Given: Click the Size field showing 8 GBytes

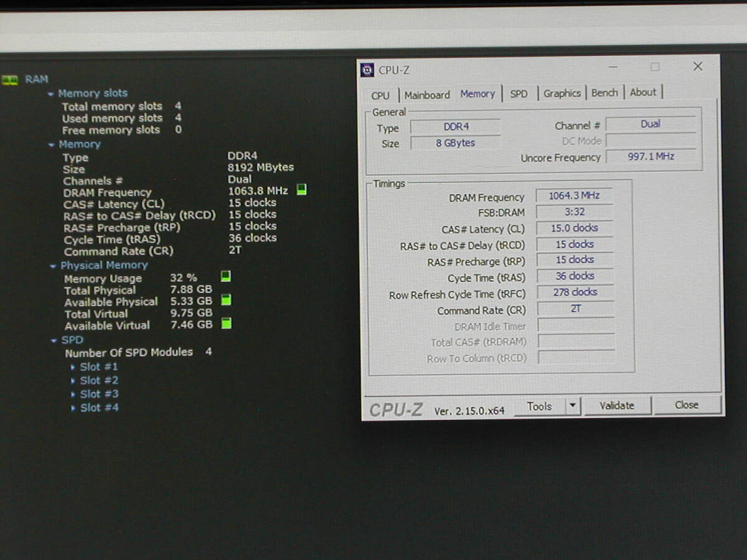Looking at the screenshot, I should click(456, 143).
